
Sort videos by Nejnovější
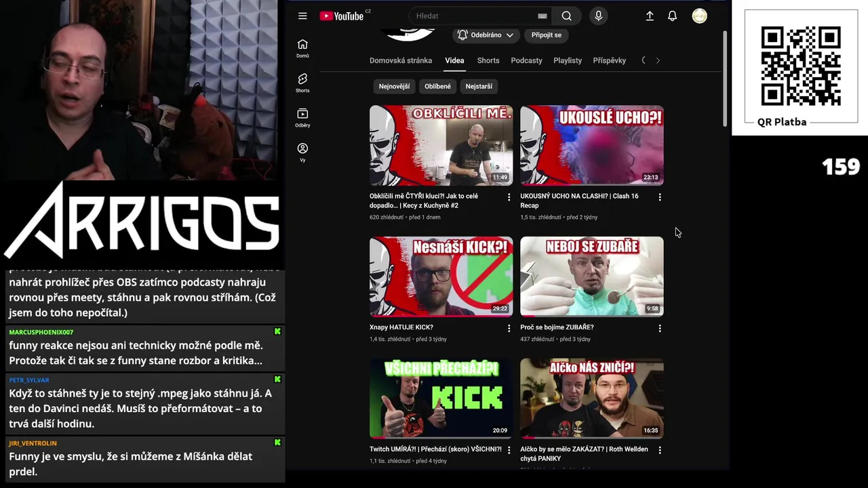tap(394, 86)
